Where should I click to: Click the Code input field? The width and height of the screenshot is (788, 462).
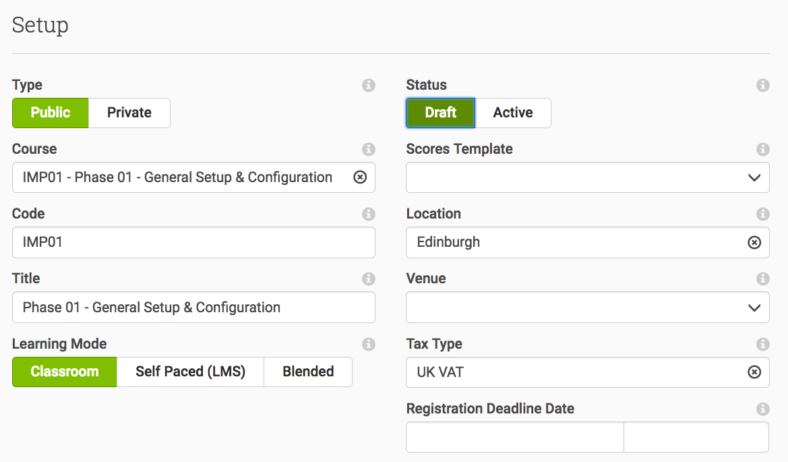193,242
